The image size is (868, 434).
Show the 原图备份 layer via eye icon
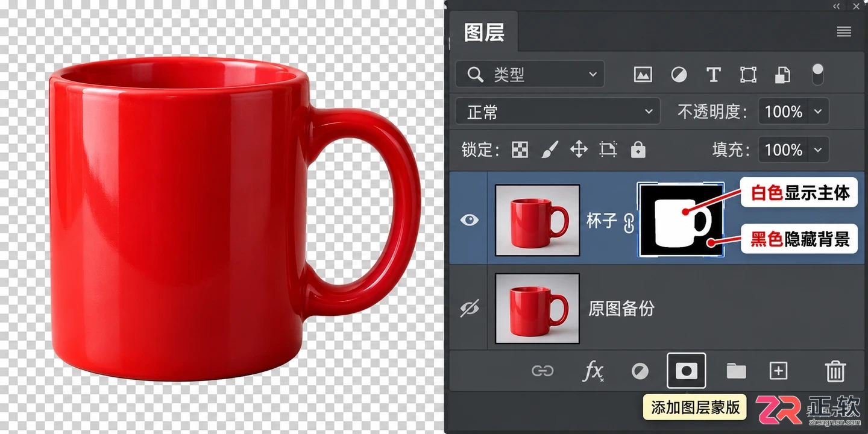[x=470, y=309]
